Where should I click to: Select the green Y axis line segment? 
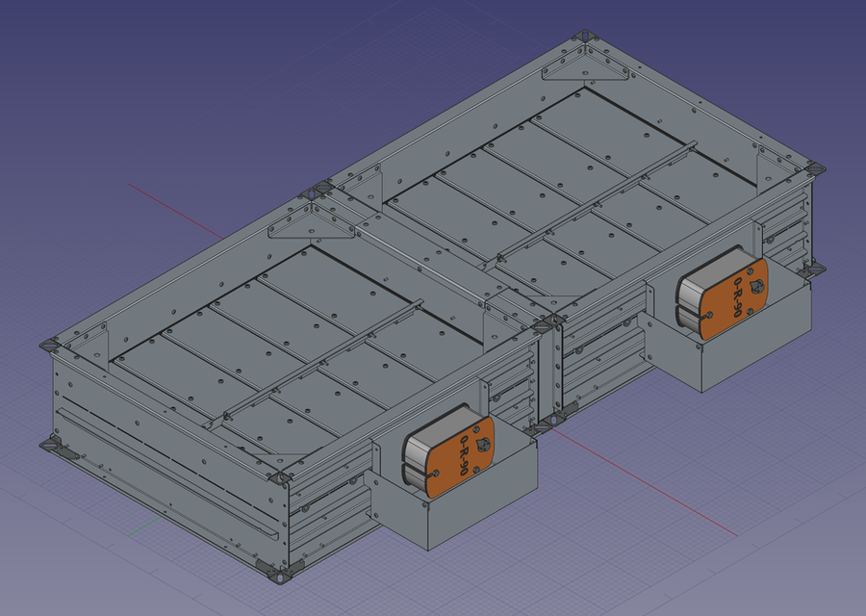point(142,526)
